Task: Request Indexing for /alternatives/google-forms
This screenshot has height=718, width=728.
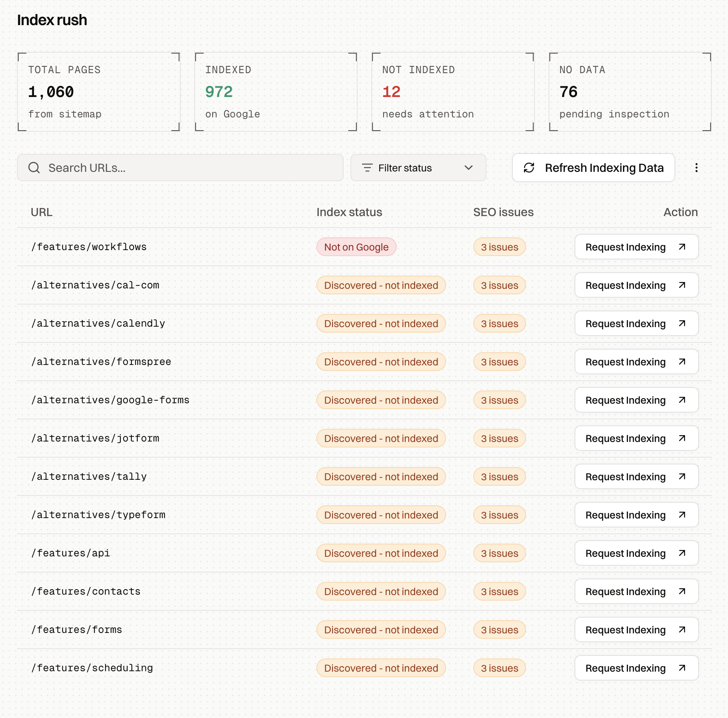Action: (x=637, y=400)
